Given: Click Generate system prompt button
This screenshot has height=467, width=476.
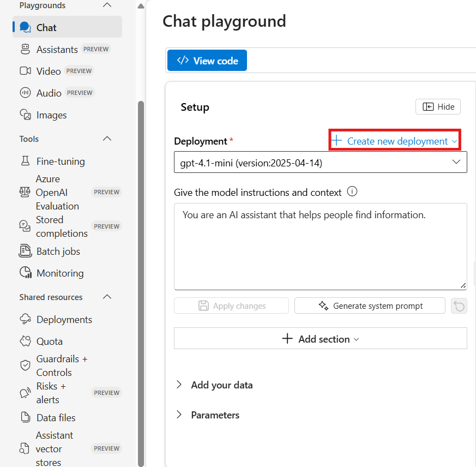Looking at the screenshot, I should pos(370,306).
